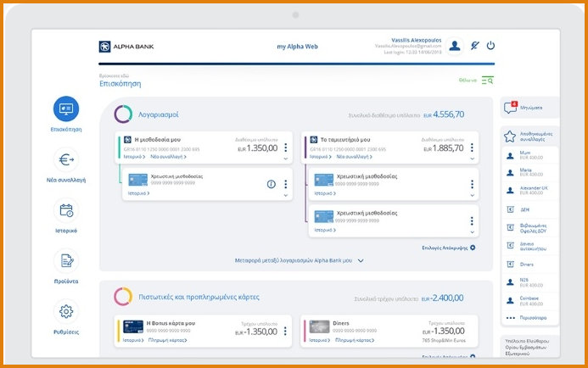Viewport: 588px width, 368px height.
Task: Open Ιστορικό link under Το ταμιευτήριό μου
Action: 321,157
